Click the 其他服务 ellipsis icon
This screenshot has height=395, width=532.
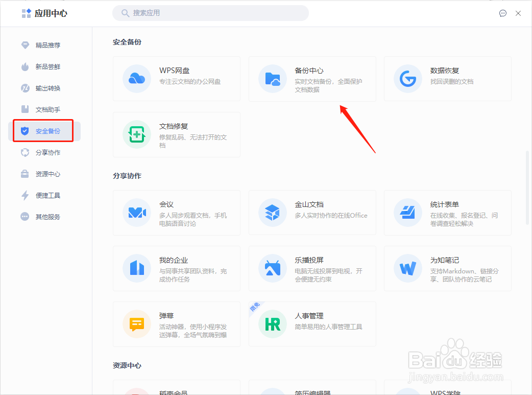tap(25, 217)
